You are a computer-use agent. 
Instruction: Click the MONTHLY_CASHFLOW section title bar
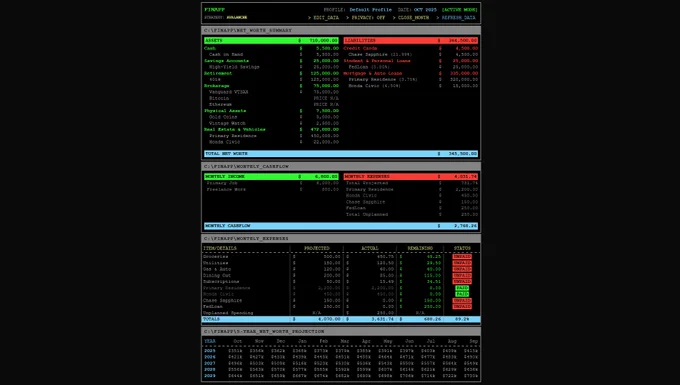[x=341, y=166]
